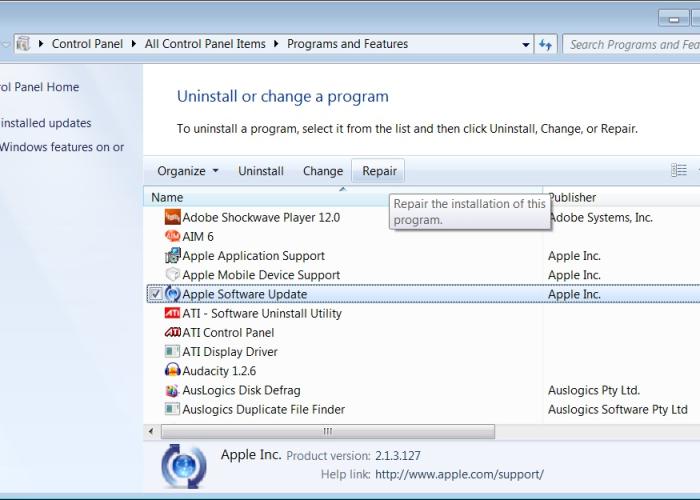Screen dimensions: 700x500
Task: Click Control Panel breadcrumb
Action: point(87,44)
